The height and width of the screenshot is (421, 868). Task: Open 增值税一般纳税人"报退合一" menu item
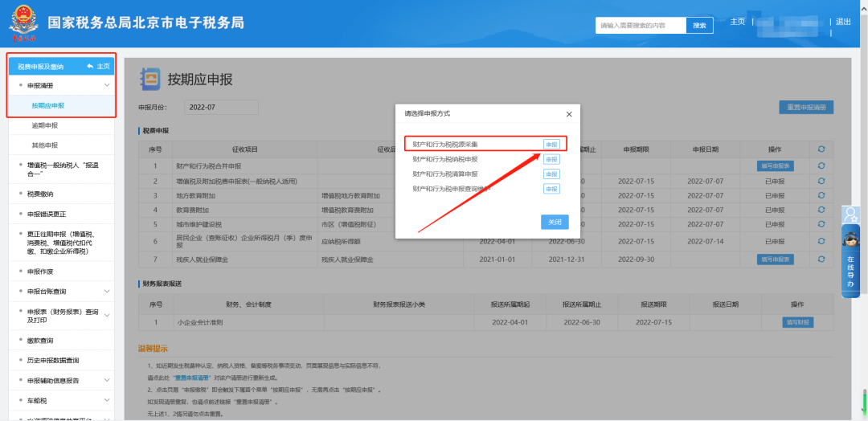coord(63,170)
